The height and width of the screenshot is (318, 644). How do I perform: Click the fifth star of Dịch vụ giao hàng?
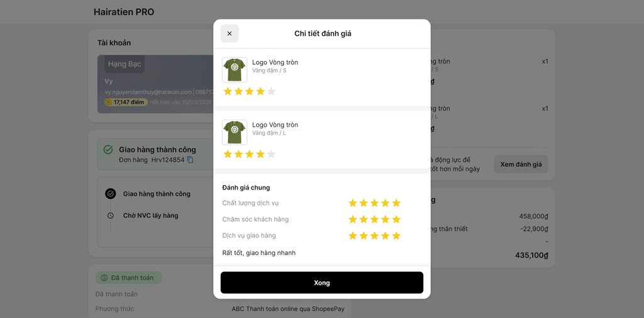[x=396, y=236]
